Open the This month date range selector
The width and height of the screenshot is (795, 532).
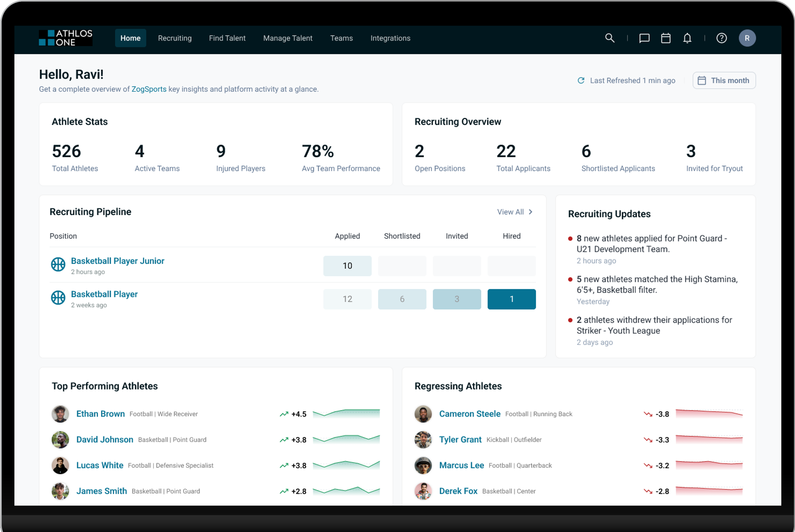click(724, 81)
